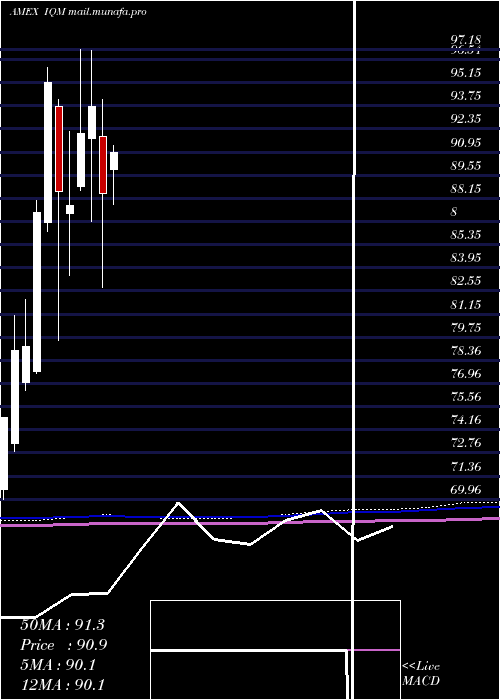This screenshot has height=700, width=500.
Task: Select the 72.76 price level label
Action: point(466,443)
